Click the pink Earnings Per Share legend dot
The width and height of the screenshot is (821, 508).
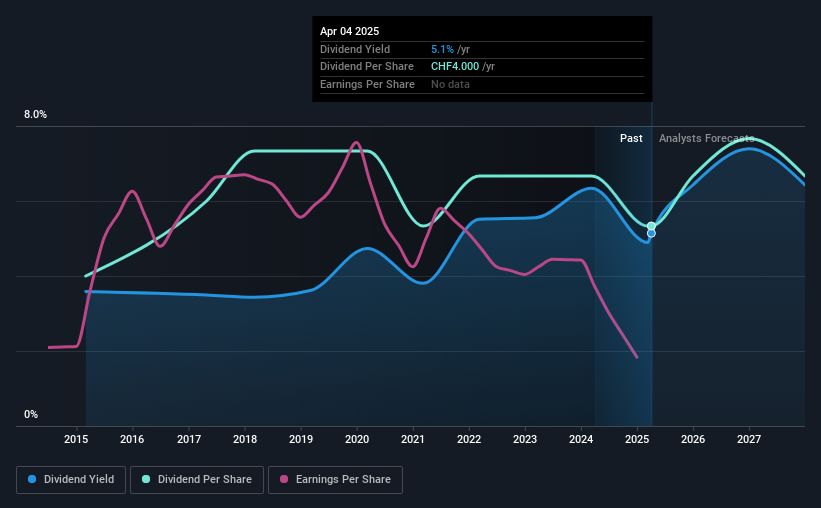pyautogui.click(x=284, y=479)
